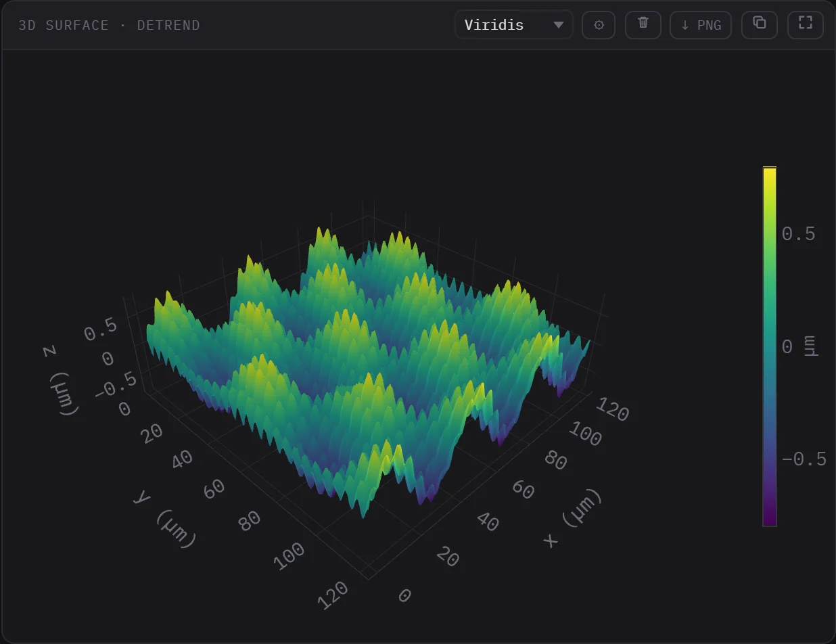
Task: Click the y-axis tick label 40
Action: pyautogui.click(x=181, y=459)
